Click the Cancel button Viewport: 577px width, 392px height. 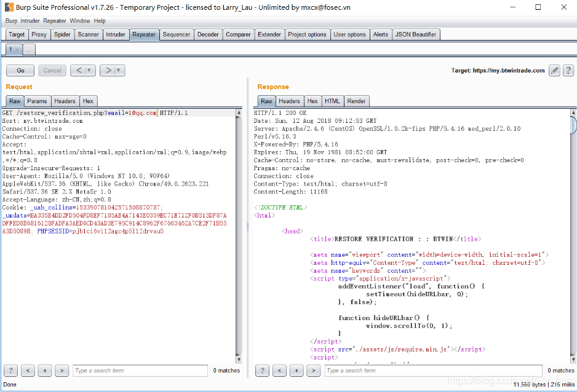click(52, 71)
